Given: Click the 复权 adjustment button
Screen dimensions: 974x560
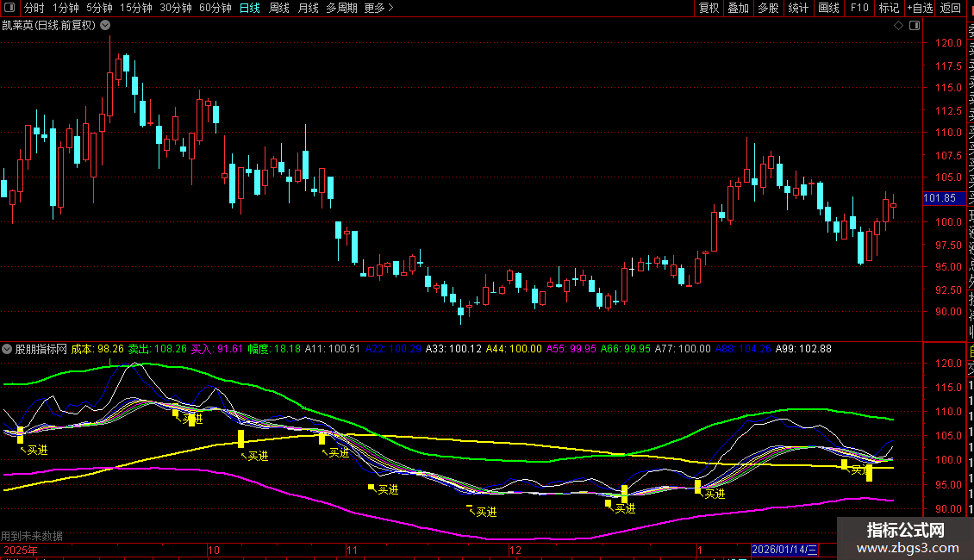Looking at the screenshot, I should click(709, 8).
